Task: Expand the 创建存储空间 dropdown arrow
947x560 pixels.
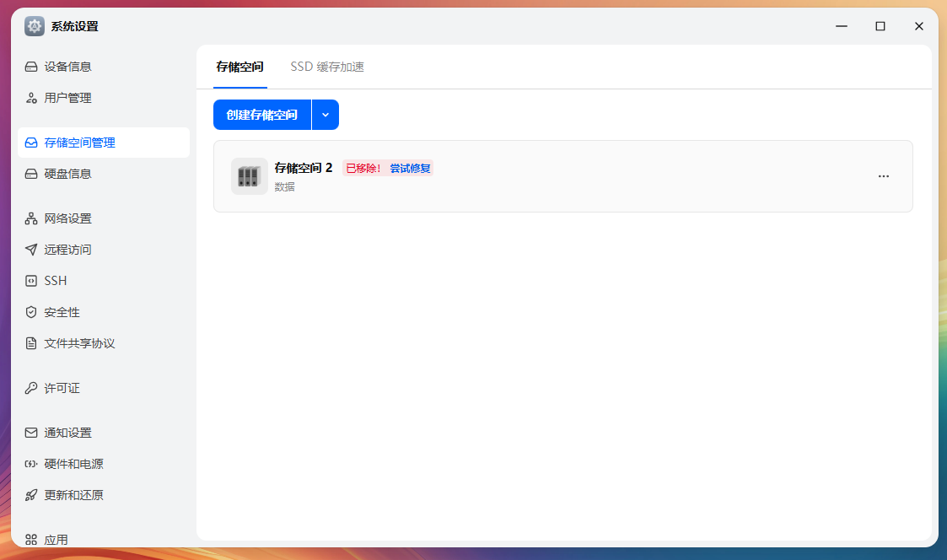Action: [326, 115]
